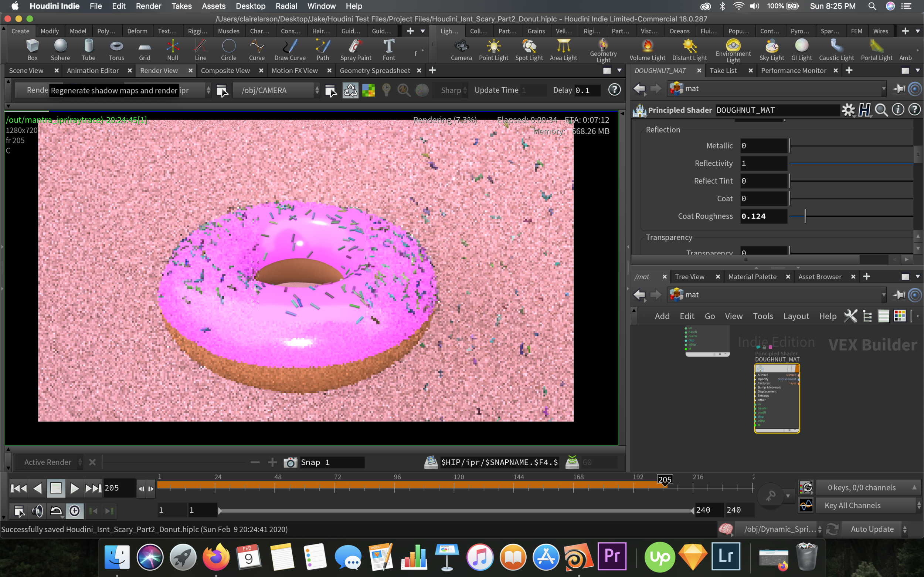Image resolution: width=924 pixels, height=577 pixels.
Task: Click the Add menu in network editor
Action: 662,316
